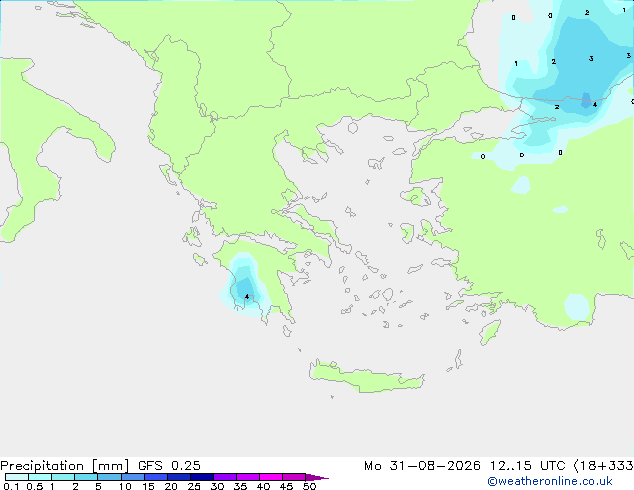Screen dimensions: 634x490
Task: Click the value 4 over the Peloponnese
Action: (247, 297)
